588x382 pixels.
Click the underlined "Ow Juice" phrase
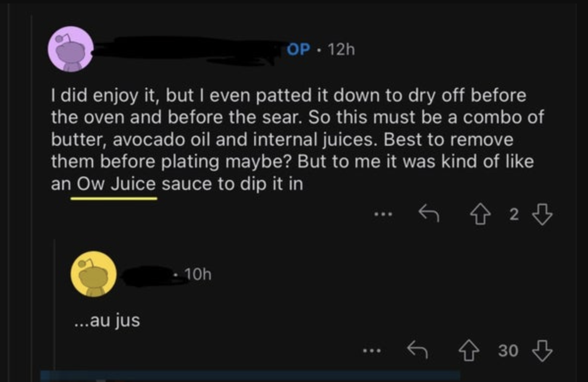point(114,184)
